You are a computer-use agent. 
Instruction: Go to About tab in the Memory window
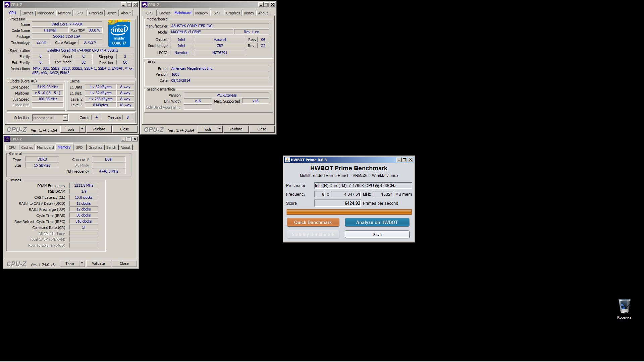point(125,147)
